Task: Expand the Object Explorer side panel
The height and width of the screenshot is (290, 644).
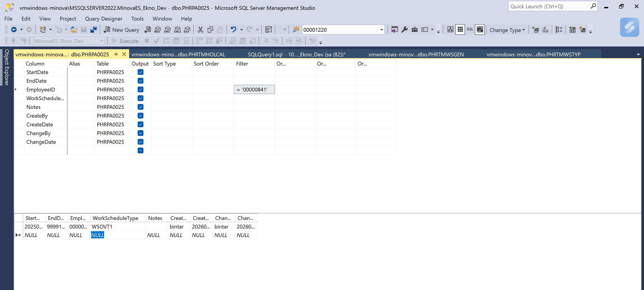Action: [x=7, y=68]
